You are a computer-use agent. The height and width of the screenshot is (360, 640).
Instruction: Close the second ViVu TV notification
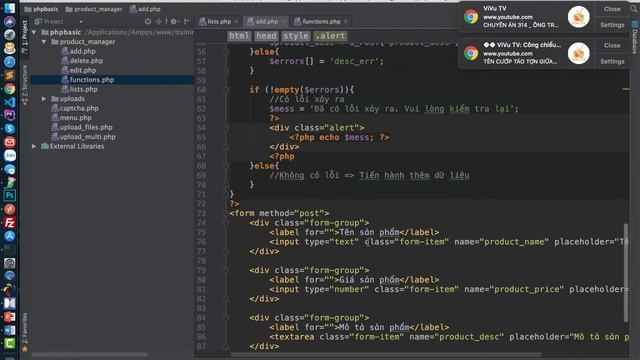pos(612,45)
